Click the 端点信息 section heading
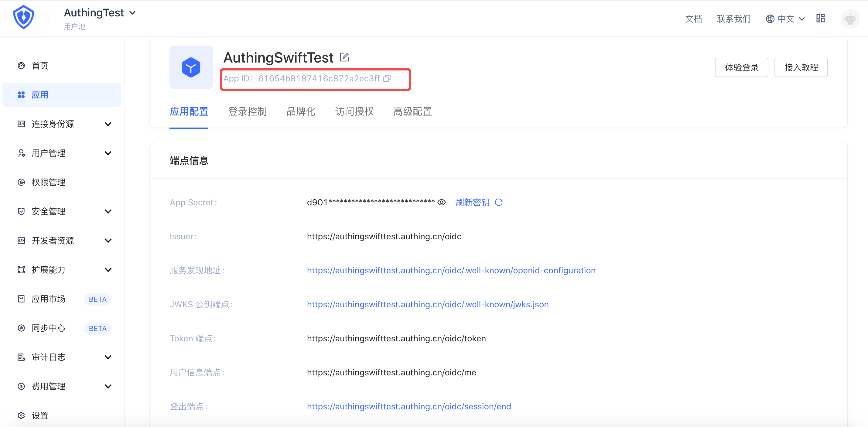The height and width of the screenshot is (427, 868). (189, 160)
